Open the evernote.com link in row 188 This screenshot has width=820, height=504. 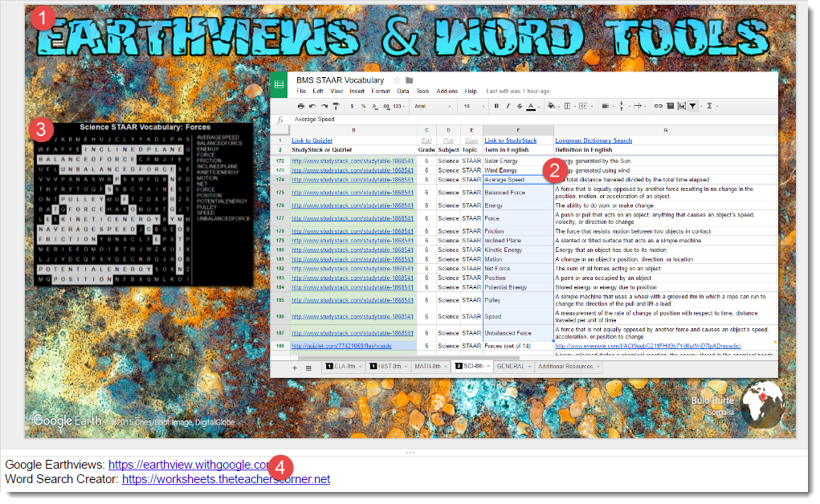coord(648,346)
